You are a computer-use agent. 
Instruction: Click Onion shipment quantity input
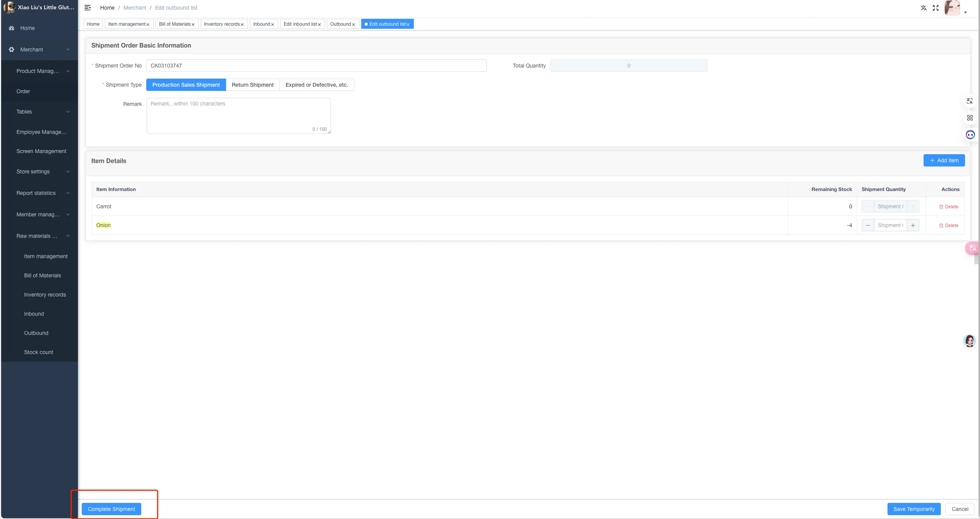[x=891, y=225]
